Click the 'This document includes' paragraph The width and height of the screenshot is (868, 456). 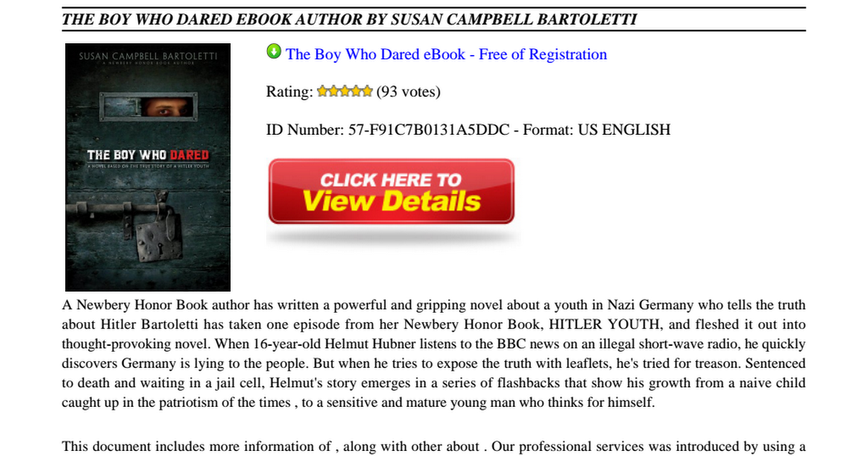(434, 447)
